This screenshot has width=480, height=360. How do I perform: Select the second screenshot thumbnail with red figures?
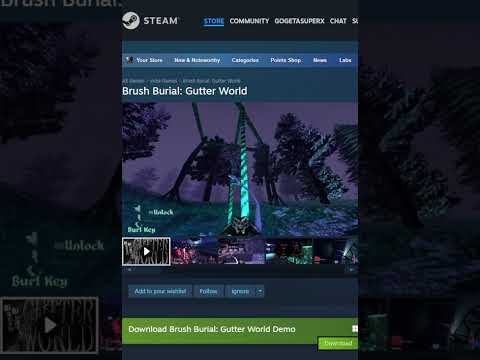point(195,251)
